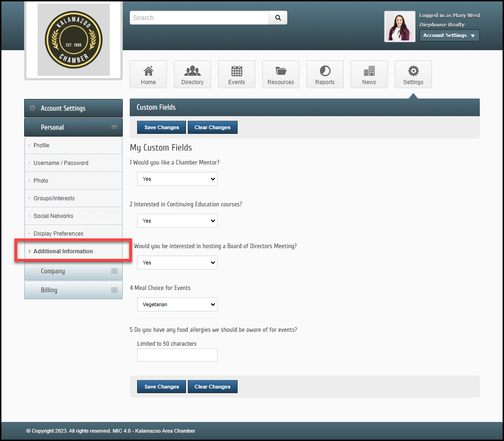Click the top Save Changes button

click(x=161, y=127)
